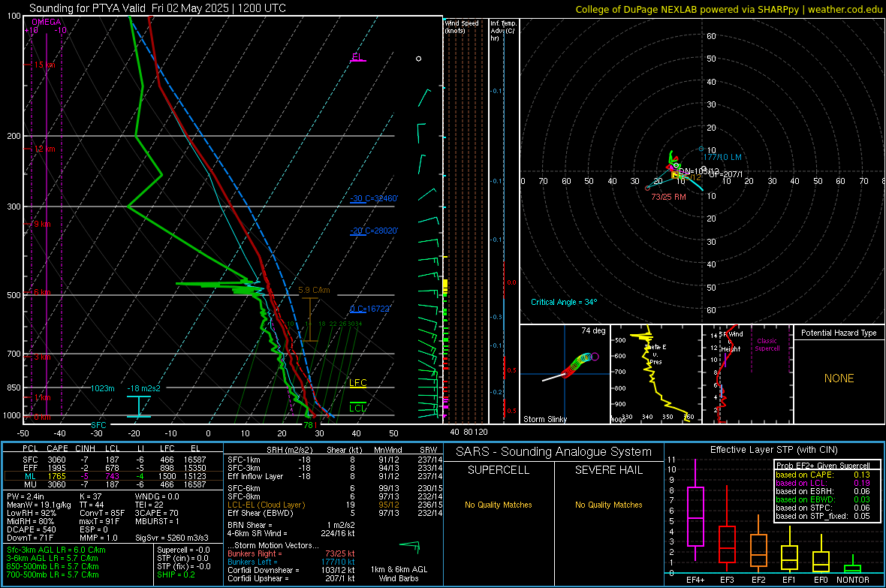The height and width of the screenshot is (588, 886).
Task: Click the Wind Speed (knots) panel header
Action: coord(462,26)
